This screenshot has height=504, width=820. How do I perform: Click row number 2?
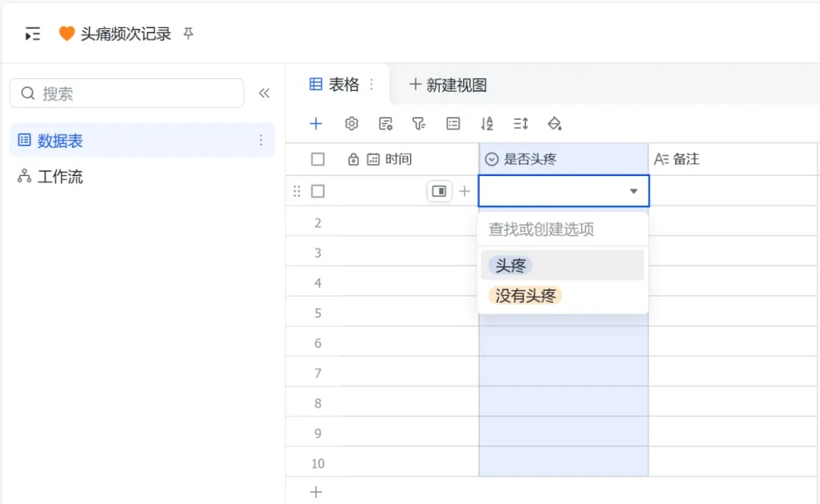point(318,223)
